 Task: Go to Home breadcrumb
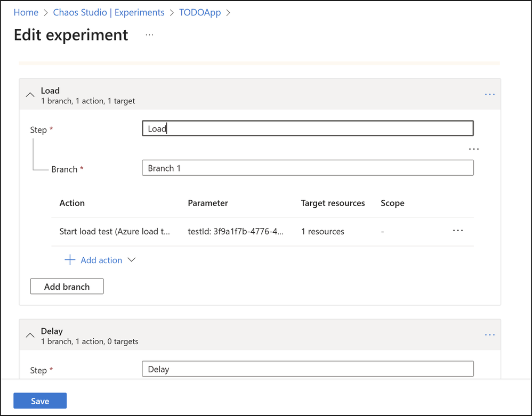26,12
